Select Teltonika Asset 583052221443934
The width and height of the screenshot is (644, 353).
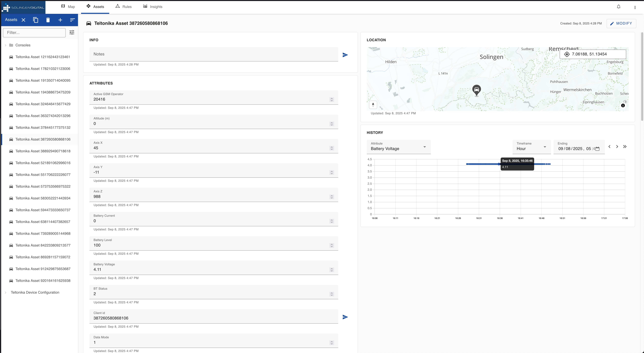tap(43, 198)
